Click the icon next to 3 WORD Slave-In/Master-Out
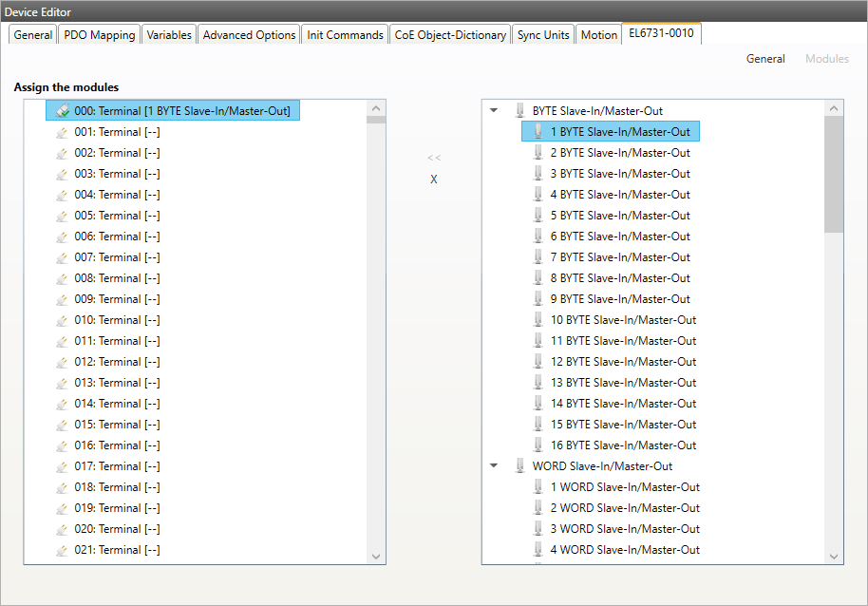This screenshot has height=606, width=868. coord(538,529)
